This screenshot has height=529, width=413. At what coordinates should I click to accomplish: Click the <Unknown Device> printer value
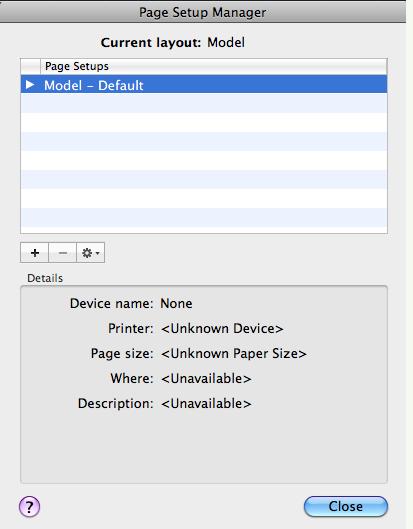point(222,329)
